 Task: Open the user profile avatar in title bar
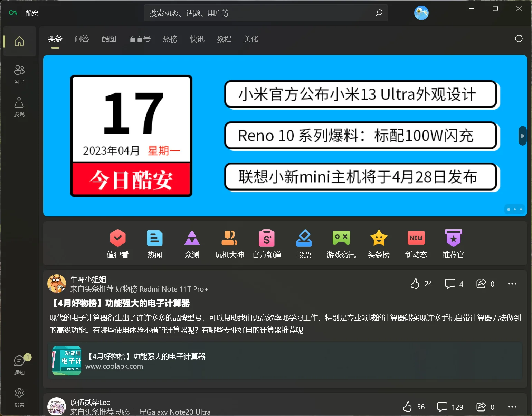[421, 13]
